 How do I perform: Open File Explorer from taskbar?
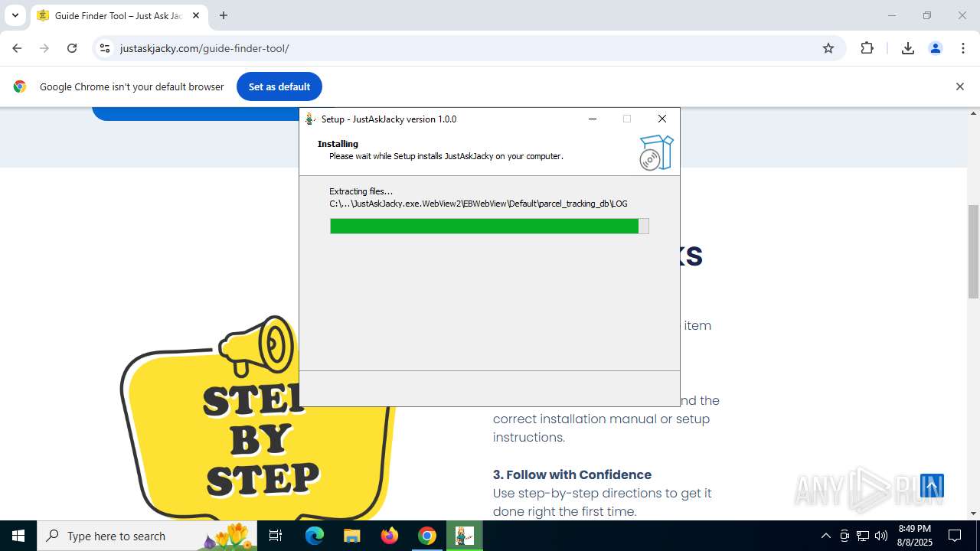351,536
